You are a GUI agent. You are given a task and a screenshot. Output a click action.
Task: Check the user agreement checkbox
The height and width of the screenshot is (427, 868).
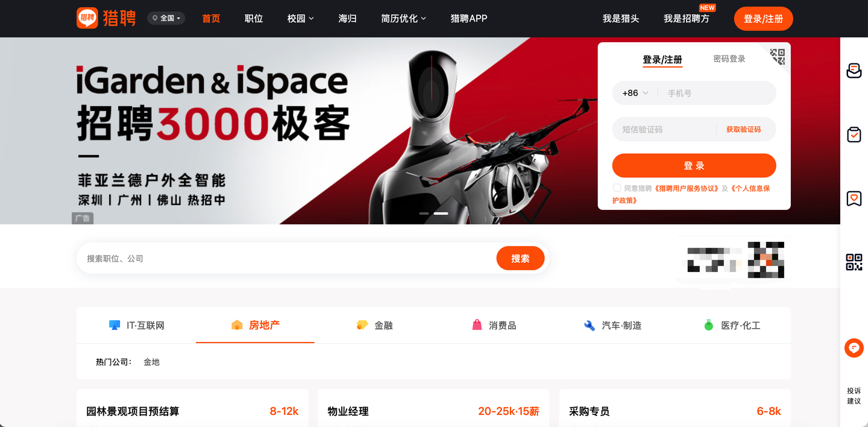pos(617,188)
